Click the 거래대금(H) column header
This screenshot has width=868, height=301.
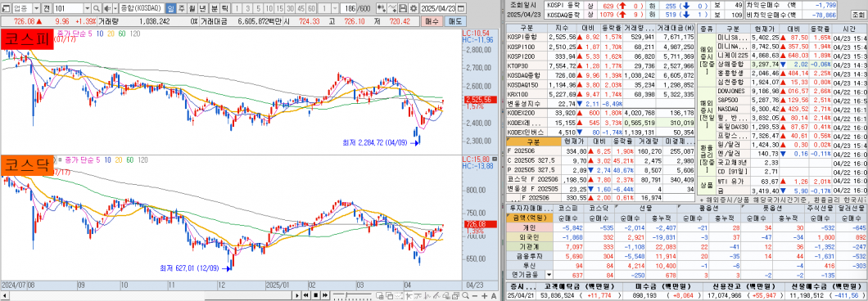(676, 28)
